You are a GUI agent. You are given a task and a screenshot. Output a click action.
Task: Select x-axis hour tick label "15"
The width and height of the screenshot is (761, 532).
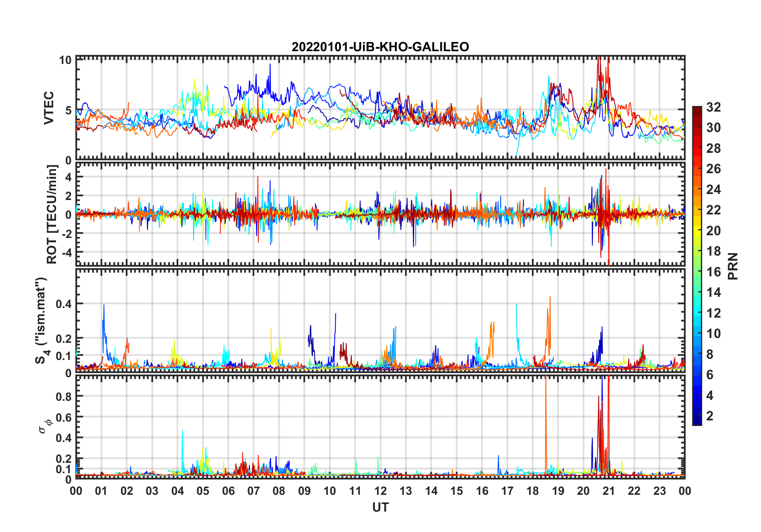(x=457, y=491)
